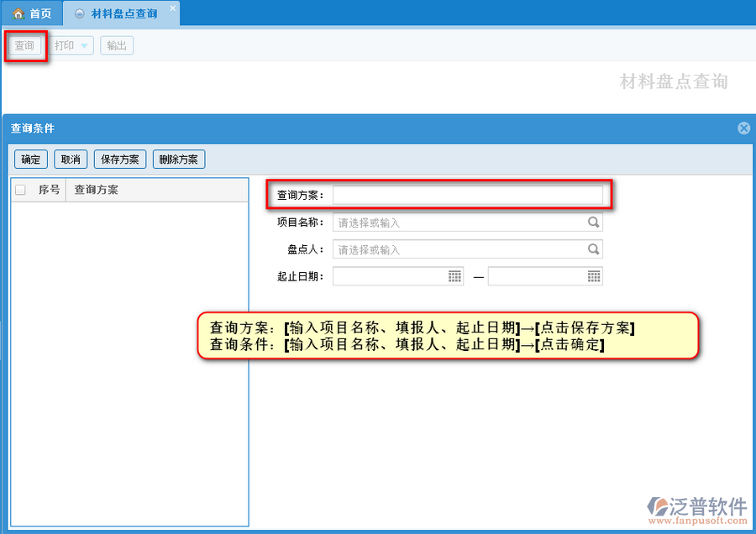756x534 pixels.
Task: Select the 材料盘点查询 tab
Action: tap(123, 13)
